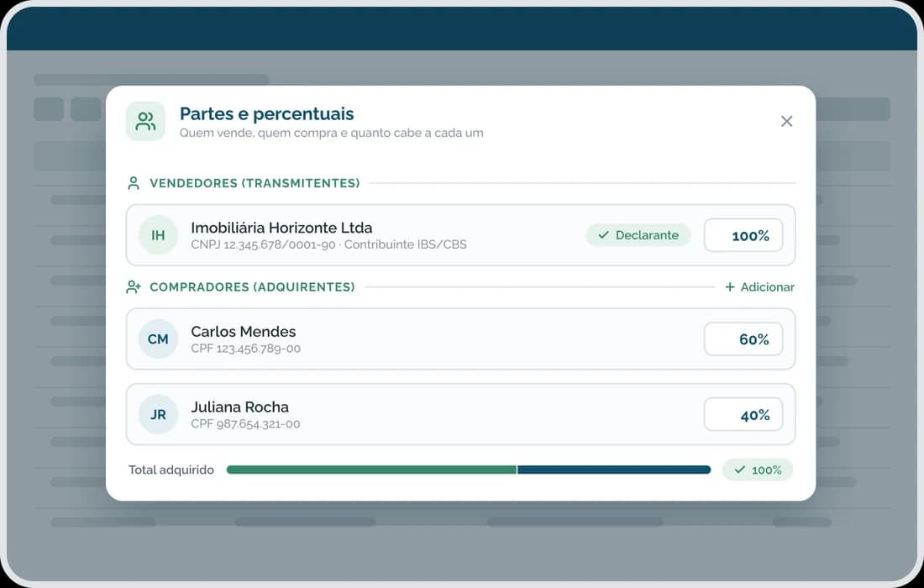
Task: Click the person icon next to Vendedores
Action: [134, 183]
